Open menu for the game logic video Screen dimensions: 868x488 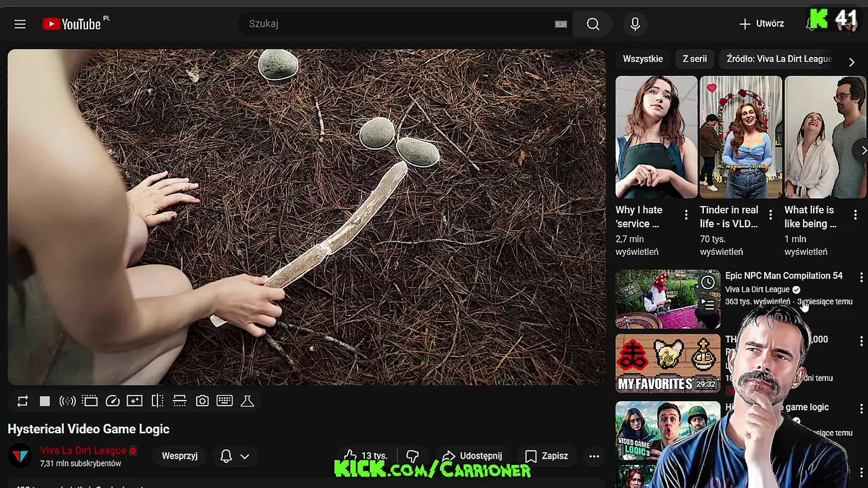pos(861,409)
